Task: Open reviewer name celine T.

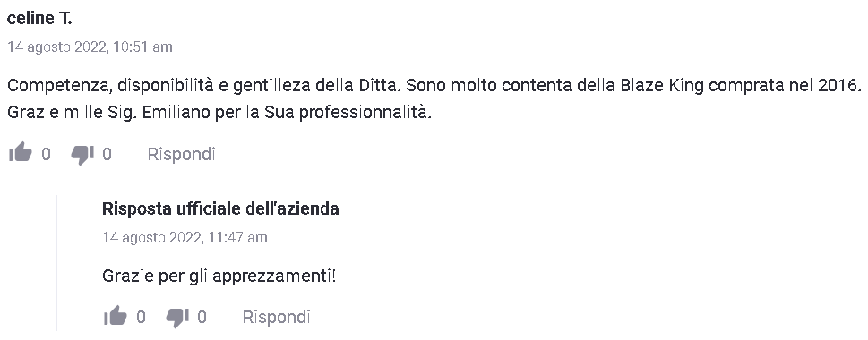Action: [39, 18]
